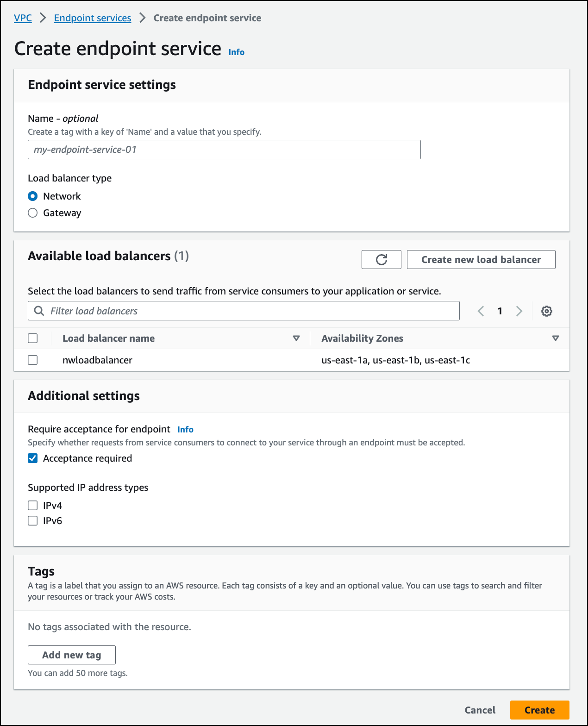This screenshot has height=726, width=588.
Task: Open the Endpoint services breadcrumb
Action: point(92,18)
